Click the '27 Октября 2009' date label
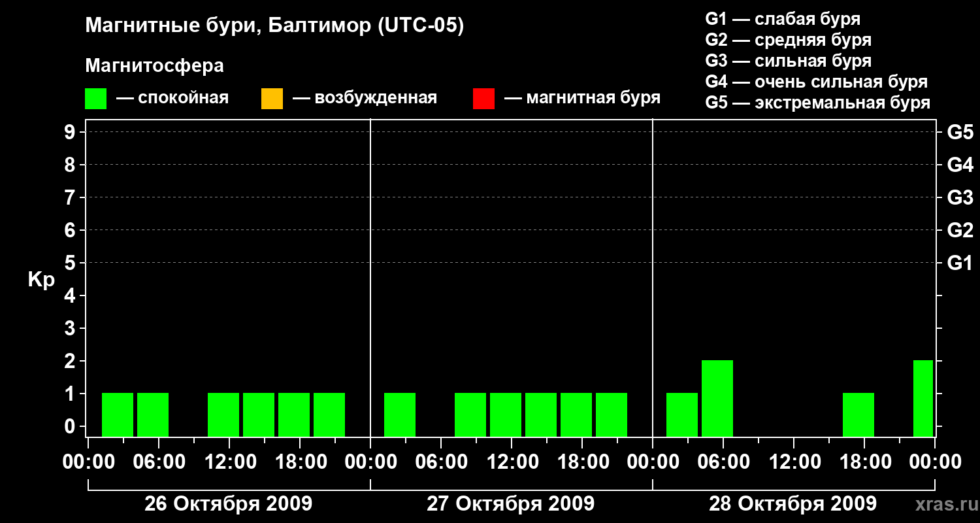 pos(511,504)
